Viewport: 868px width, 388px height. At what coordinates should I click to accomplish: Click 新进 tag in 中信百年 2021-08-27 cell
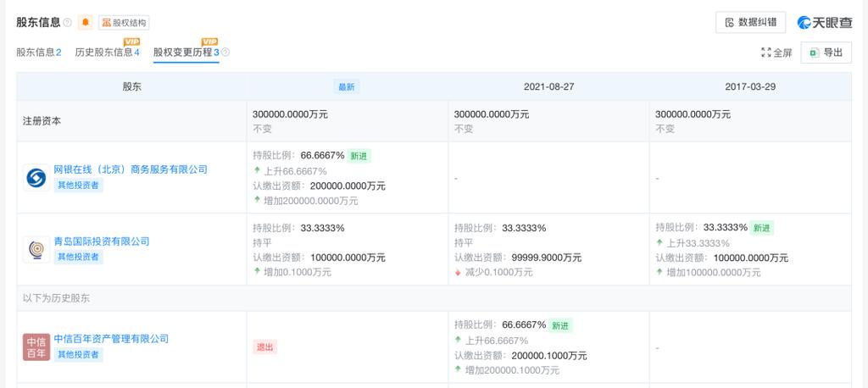coord(560,325)
